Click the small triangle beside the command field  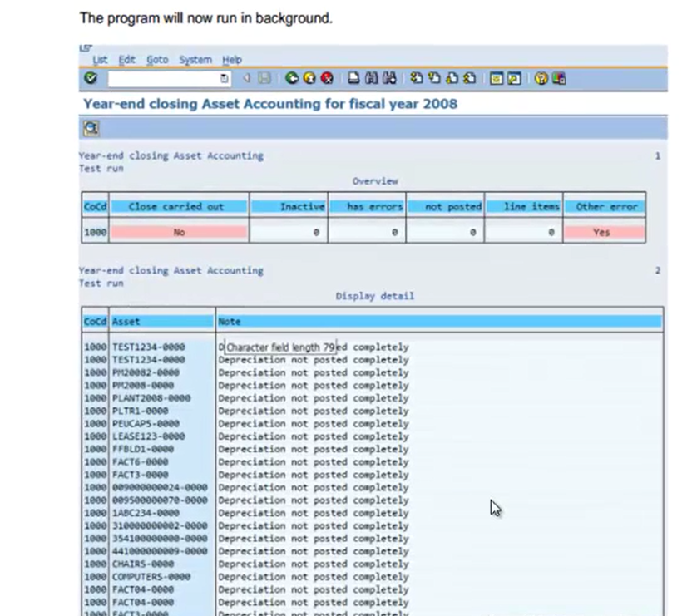click(x=247, y=78)
